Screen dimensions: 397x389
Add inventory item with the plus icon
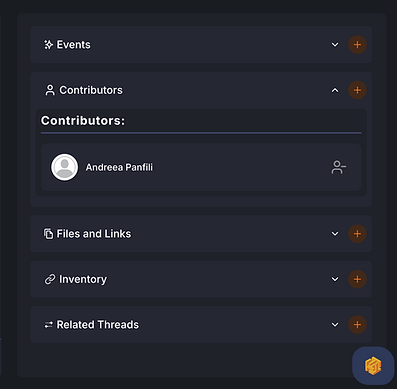tap(357, 279)
